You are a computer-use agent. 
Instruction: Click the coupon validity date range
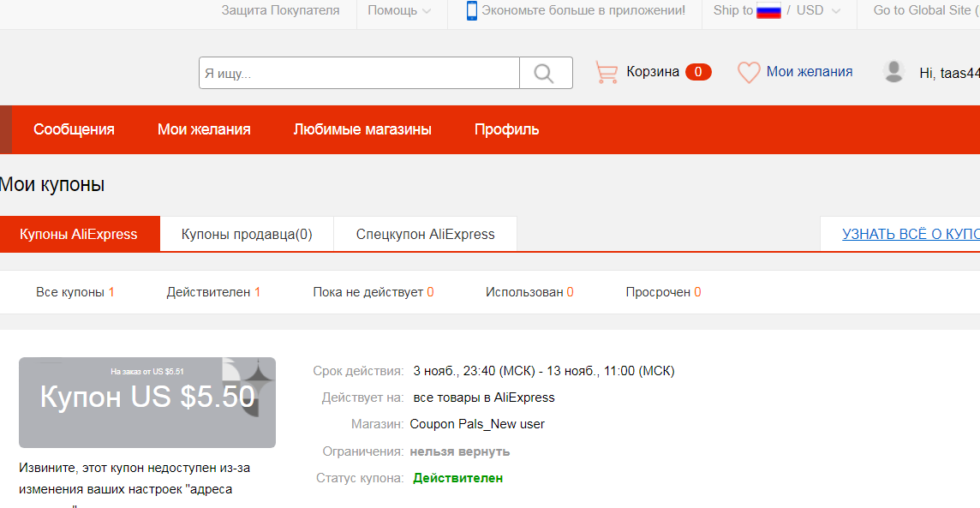click(544, 371)
